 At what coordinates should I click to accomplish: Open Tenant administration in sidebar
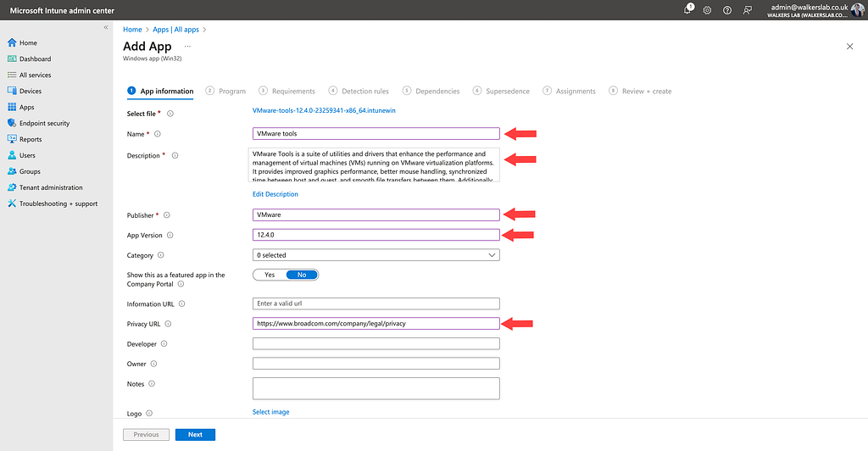(x=51, y=187)
